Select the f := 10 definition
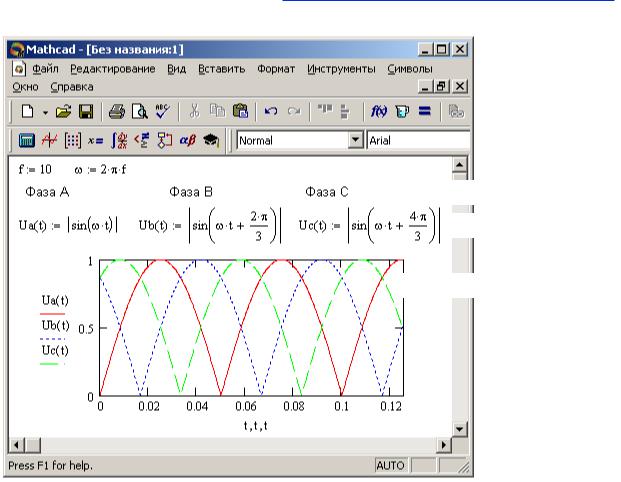 (35, 170)
